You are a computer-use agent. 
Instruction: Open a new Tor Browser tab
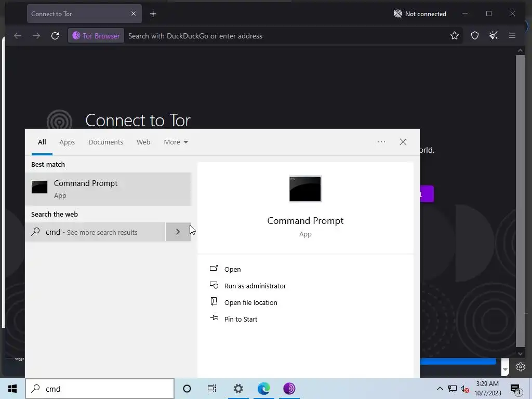(x=153, y=14)
